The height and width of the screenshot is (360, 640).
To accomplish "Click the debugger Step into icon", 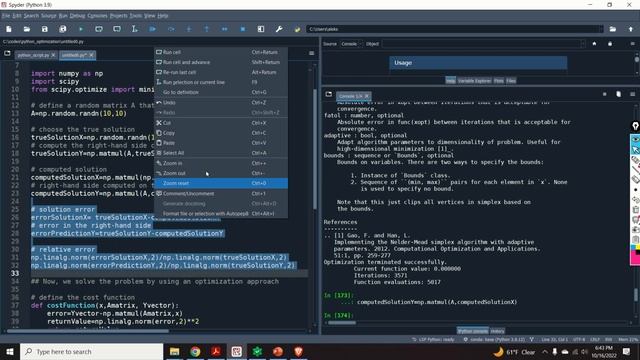I will pos(189,29).
